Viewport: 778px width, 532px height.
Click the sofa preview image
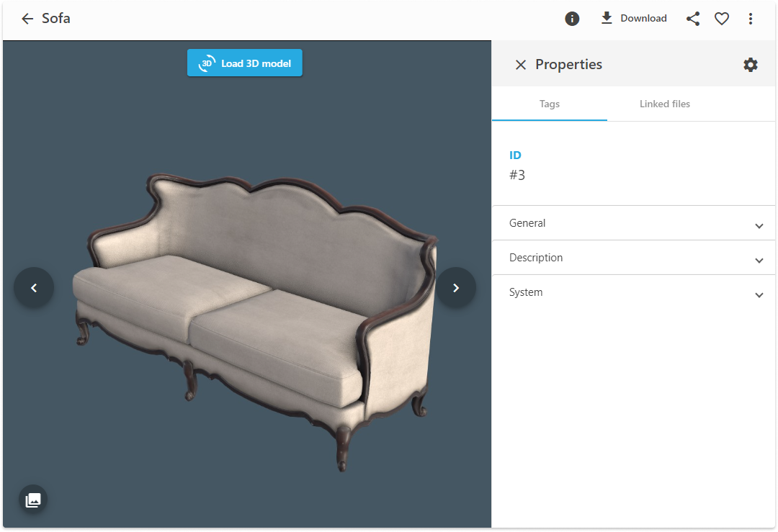click(252, 317)
